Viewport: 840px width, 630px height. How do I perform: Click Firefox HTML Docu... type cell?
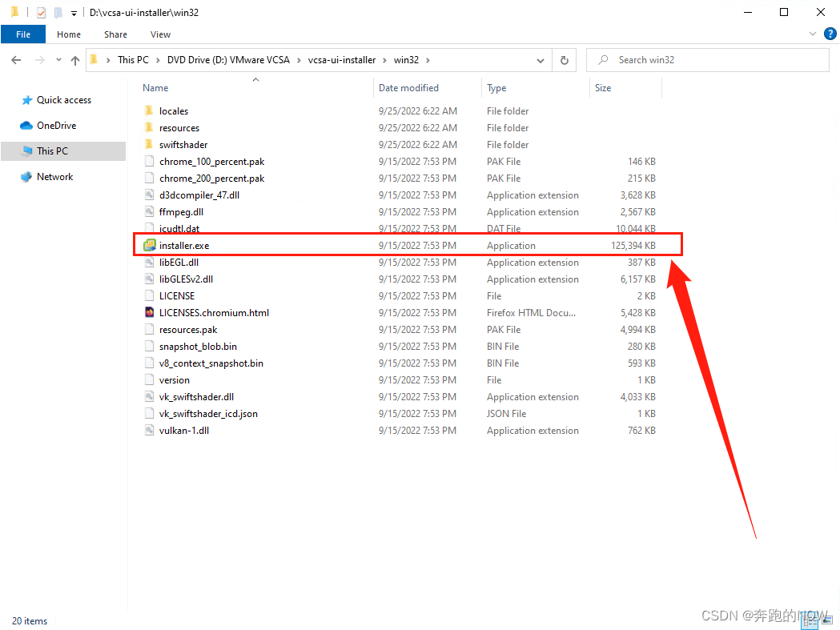tap(531, 313)
